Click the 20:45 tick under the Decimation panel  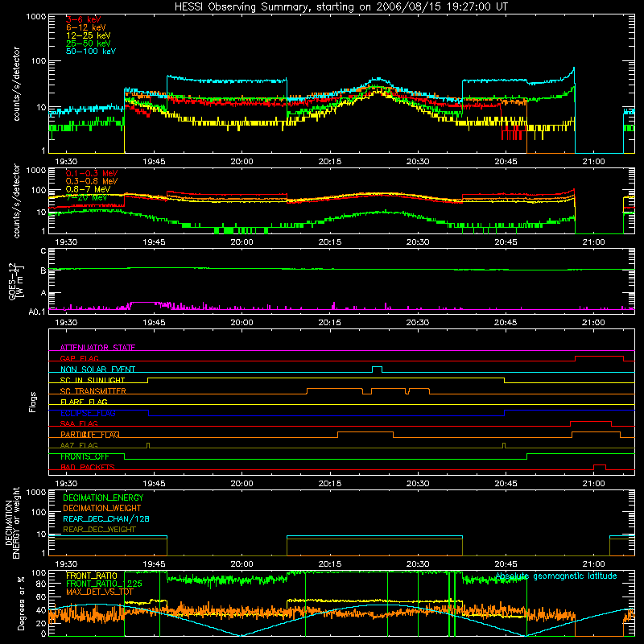506,564
